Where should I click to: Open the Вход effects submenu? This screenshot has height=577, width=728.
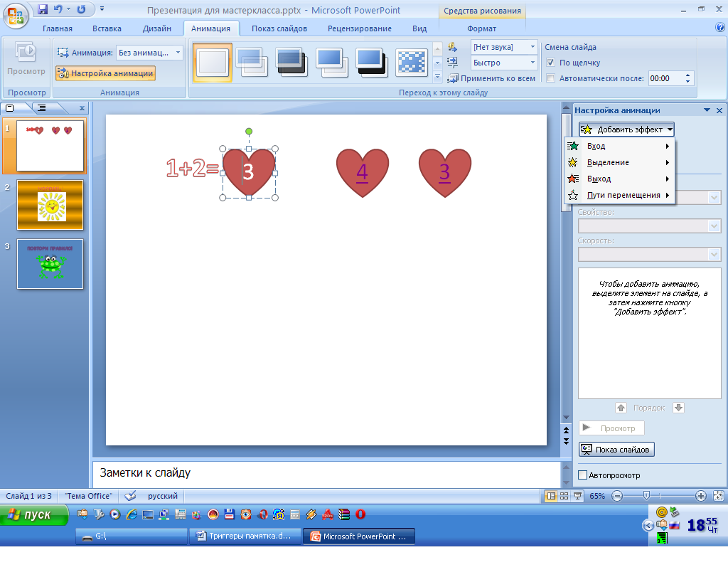coord(619,146)
